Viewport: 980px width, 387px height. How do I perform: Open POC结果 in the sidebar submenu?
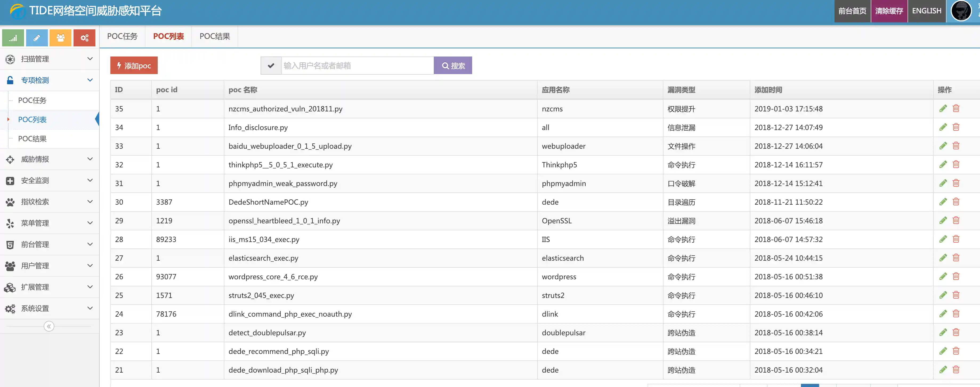tap(32, 139)
